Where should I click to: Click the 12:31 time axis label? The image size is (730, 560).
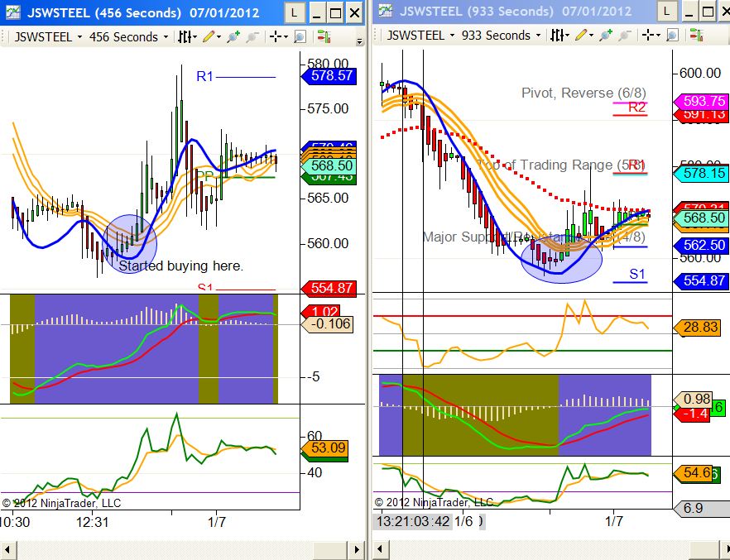pyautogui.click(x=92, y=522)
